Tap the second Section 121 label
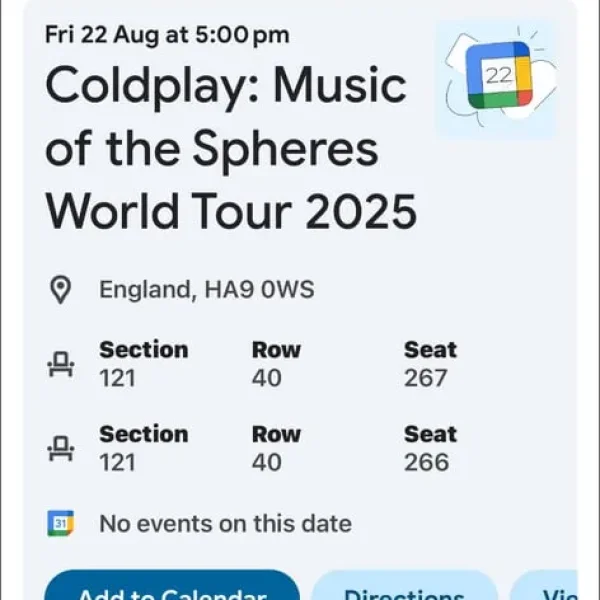 pos(143,448)
